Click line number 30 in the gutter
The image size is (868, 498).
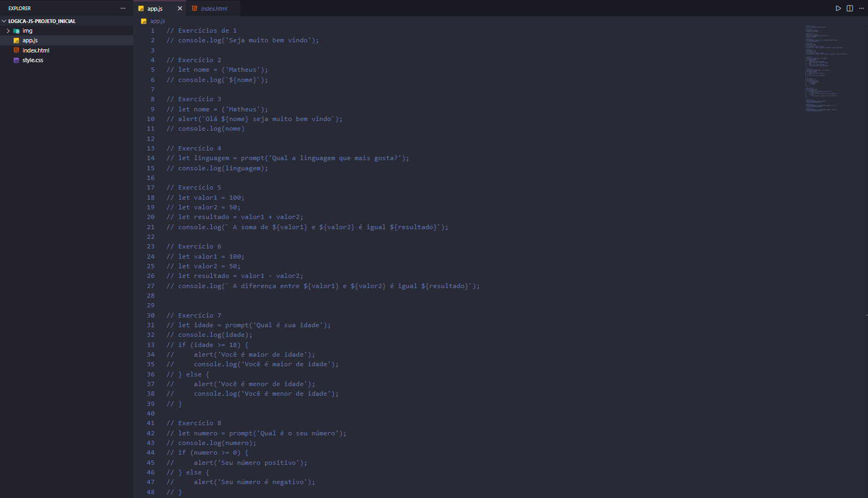[150, 315]
